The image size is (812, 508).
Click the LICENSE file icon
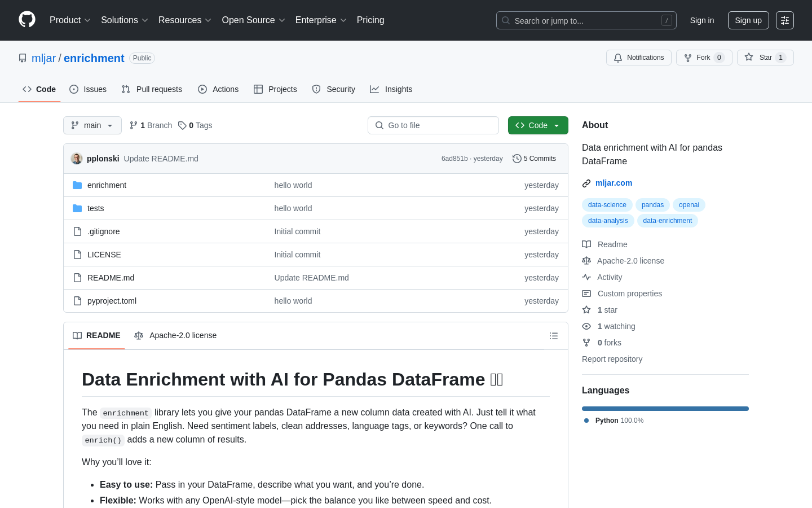pos(77,255)
